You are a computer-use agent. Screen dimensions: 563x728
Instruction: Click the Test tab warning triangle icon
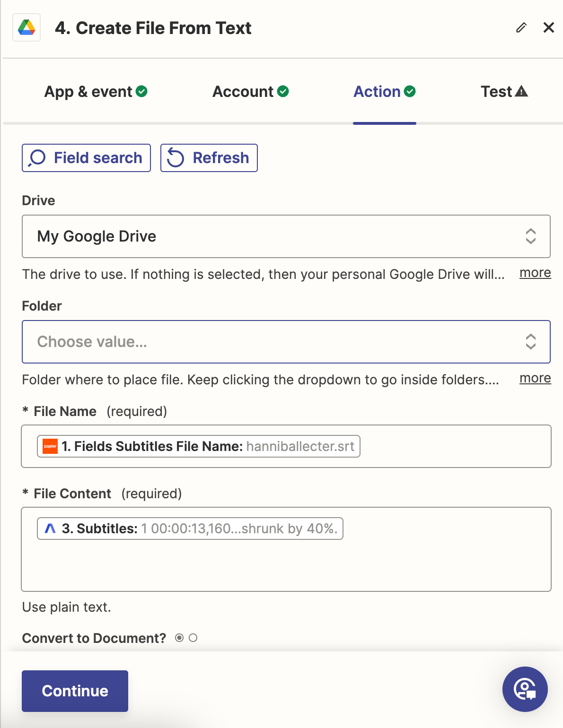(521, 91)
